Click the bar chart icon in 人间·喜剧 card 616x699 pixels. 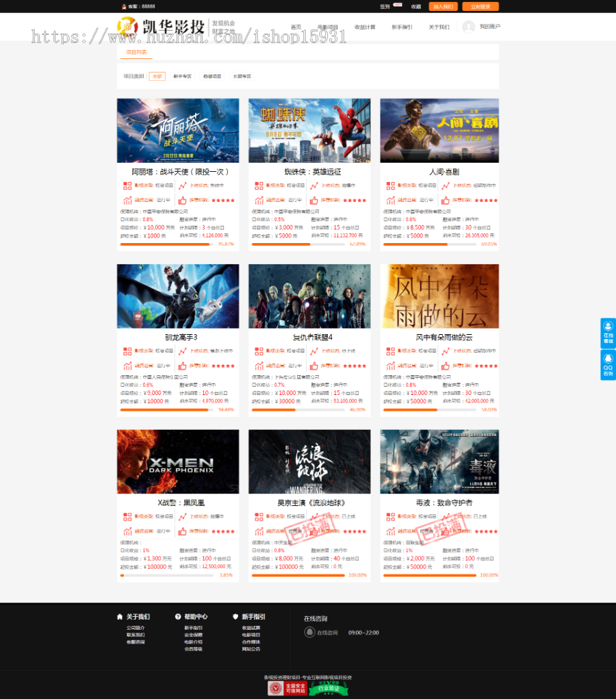pyautogui.click(x=390, y=201)
